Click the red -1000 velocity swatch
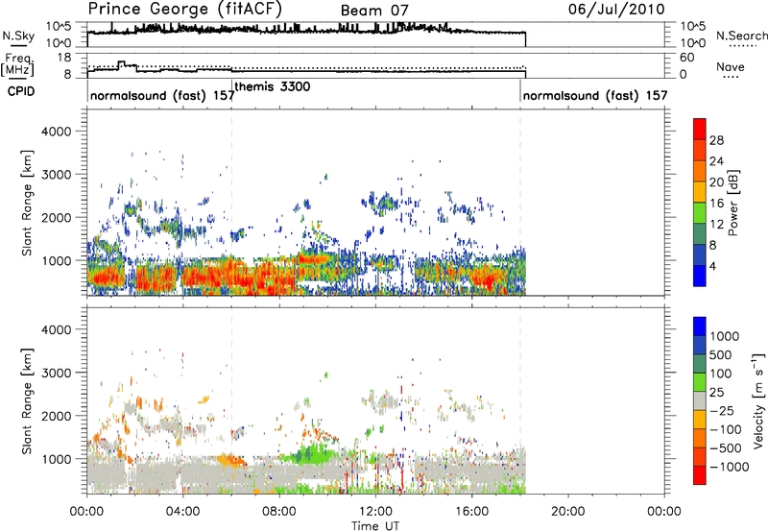The height and width of the screenshot is (532, 768). click(700, 475)
